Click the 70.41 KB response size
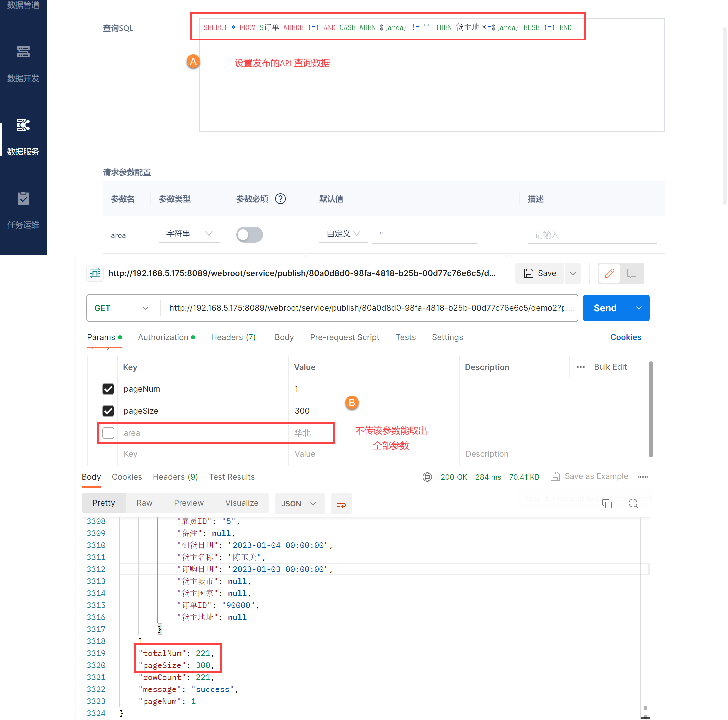This screenshot has width=728, height=720. coord(524,477)
